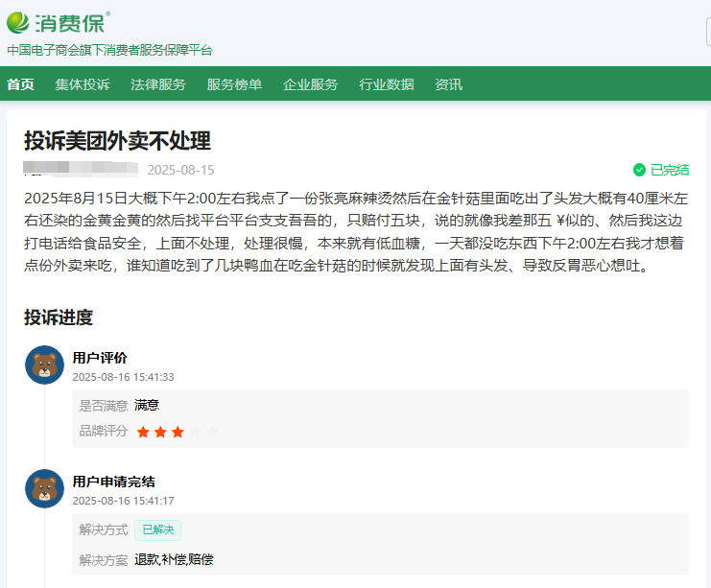Click the 消费保 green globe logo
The image size is (711, 588).
point(17,22)
